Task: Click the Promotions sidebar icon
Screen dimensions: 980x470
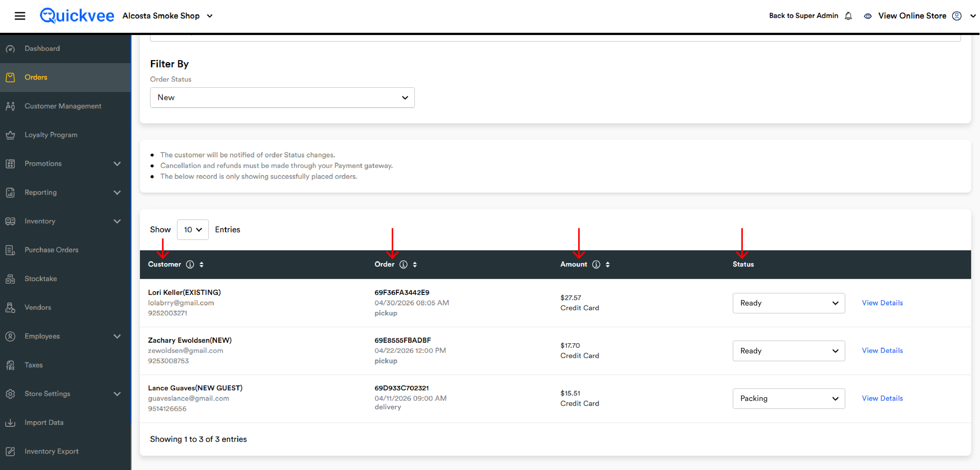Action: point(10,163)
